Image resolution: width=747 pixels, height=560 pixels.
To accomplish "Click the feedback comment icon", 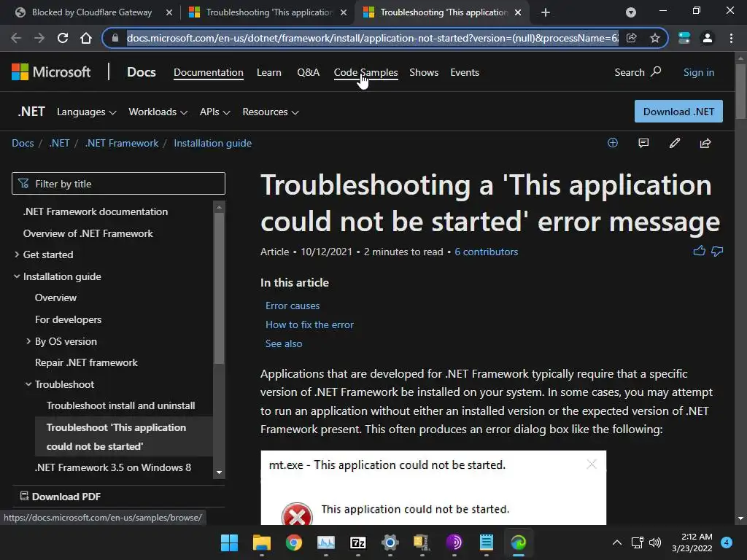I will pos(643,143).
